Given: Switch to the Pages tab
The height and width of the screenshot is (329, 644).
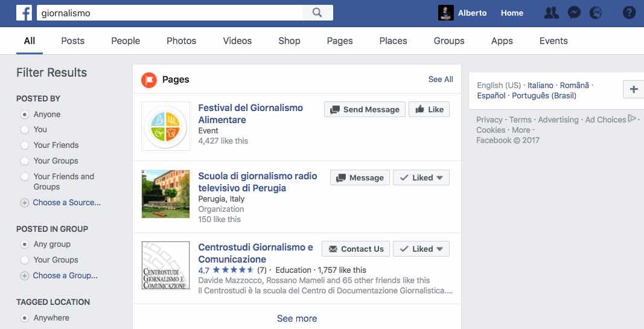Looking at the screenshot, I should coord(340,40).
